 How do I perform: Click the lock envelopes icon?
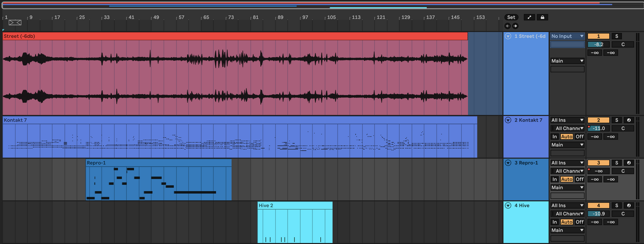542,17
